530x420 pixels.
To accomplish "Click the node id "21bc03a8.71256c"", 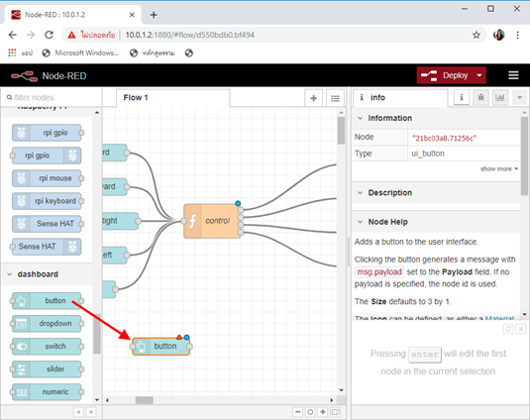I will click(444, 138).
